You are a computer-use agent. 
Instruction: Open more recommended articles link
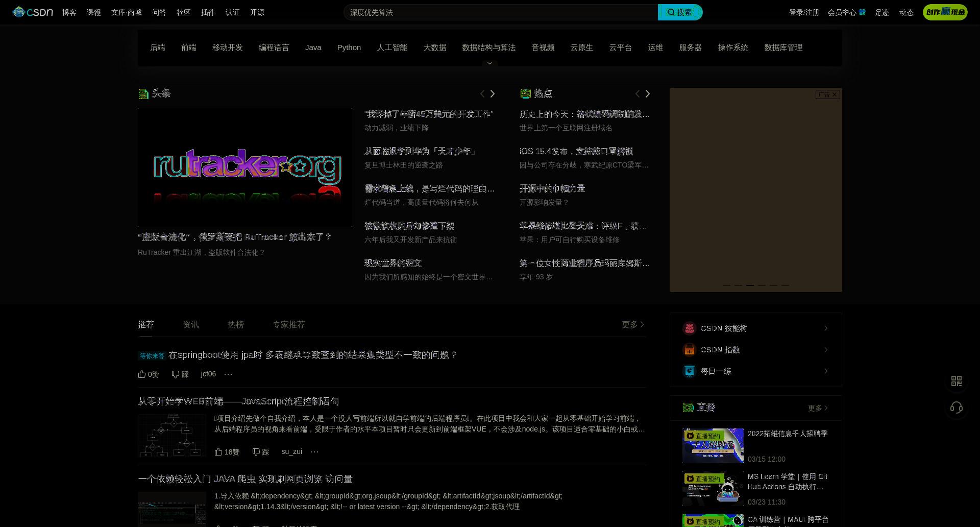coord(633,324)
